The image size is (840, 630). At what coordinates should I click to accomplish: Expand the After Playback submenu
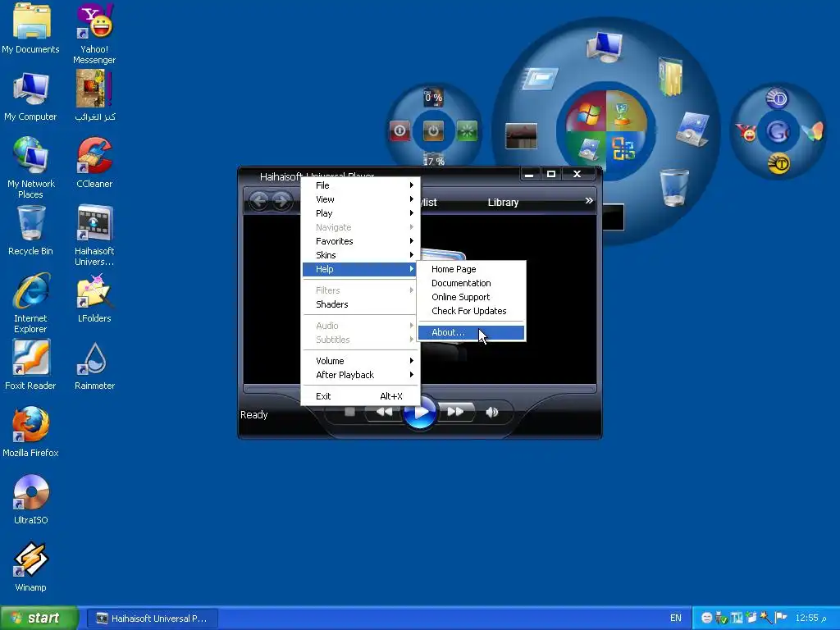coord(361,375)
